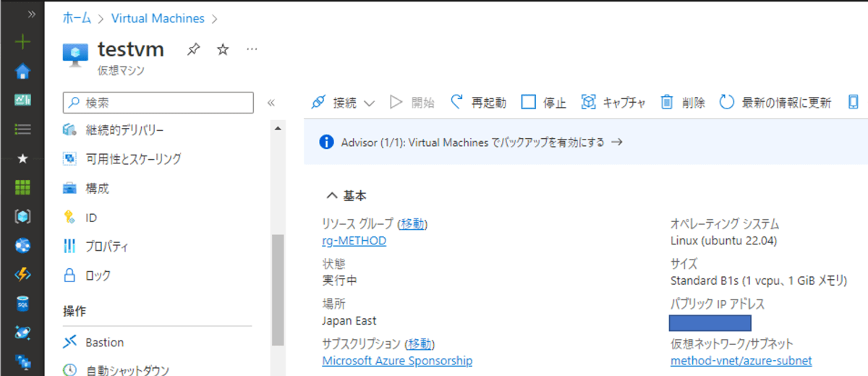This screenshot has width=868, height=376.
Task: Click 移動 link beside リソース グループ
Action: click(x=414, y=223)
